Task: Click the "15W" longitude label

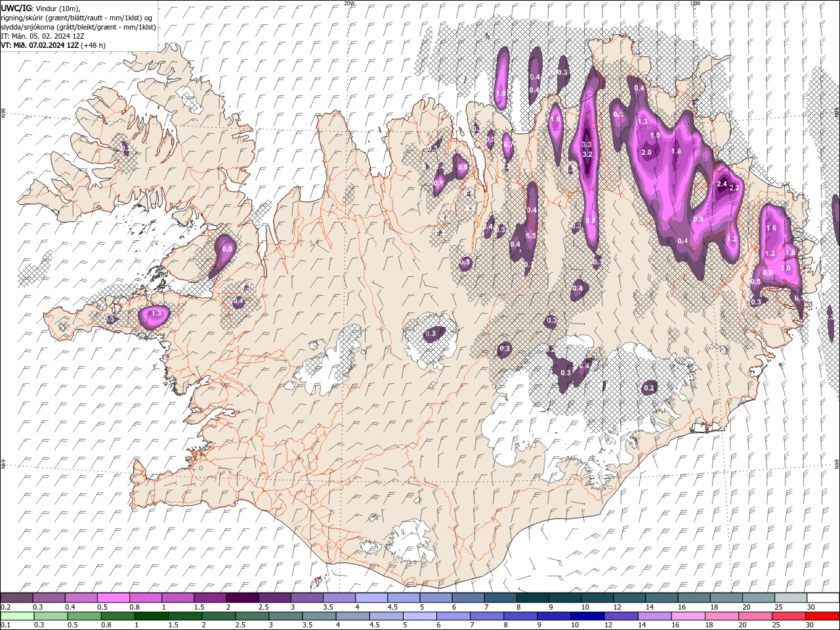Action: point(695,3)
